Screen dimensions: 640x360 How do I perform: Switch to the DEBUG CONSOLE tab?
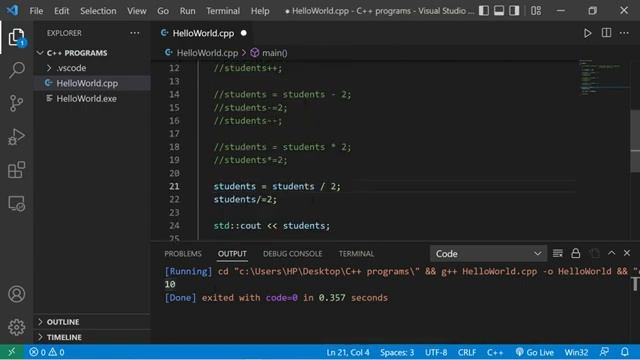(x=292, y=253)
